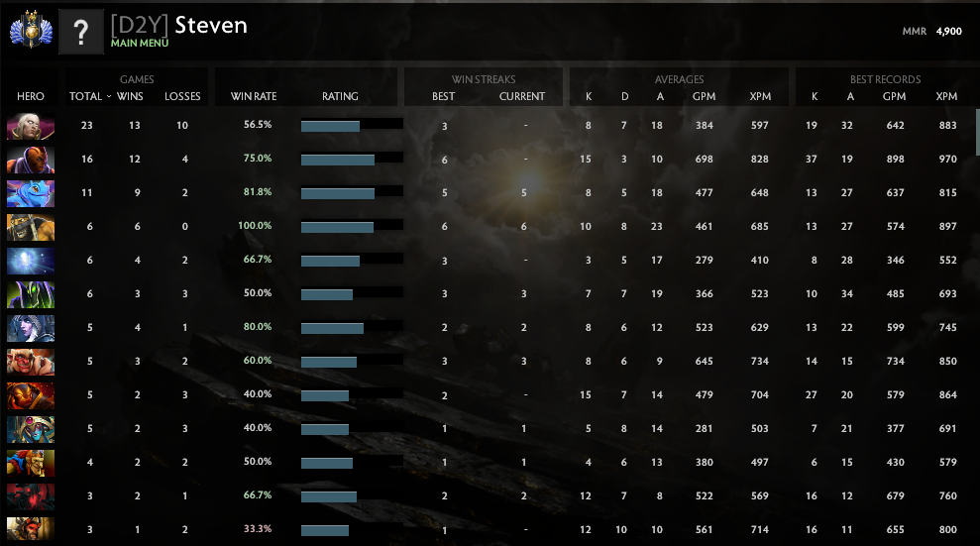This screenshot has height=546, width=980.
Task: Select hero portrait with 81.8% win rate
Action: point(31,193)
